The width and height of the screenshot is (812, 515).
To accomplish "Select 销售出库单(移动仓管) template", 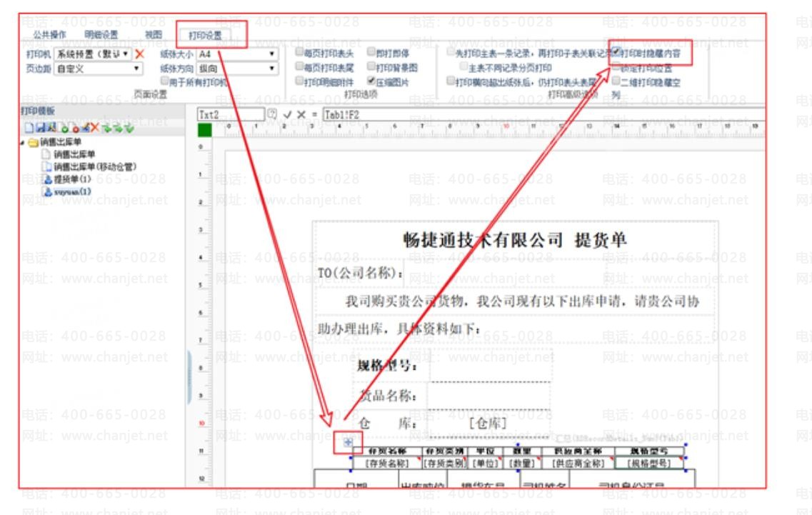I will click(x=95, y=167).
